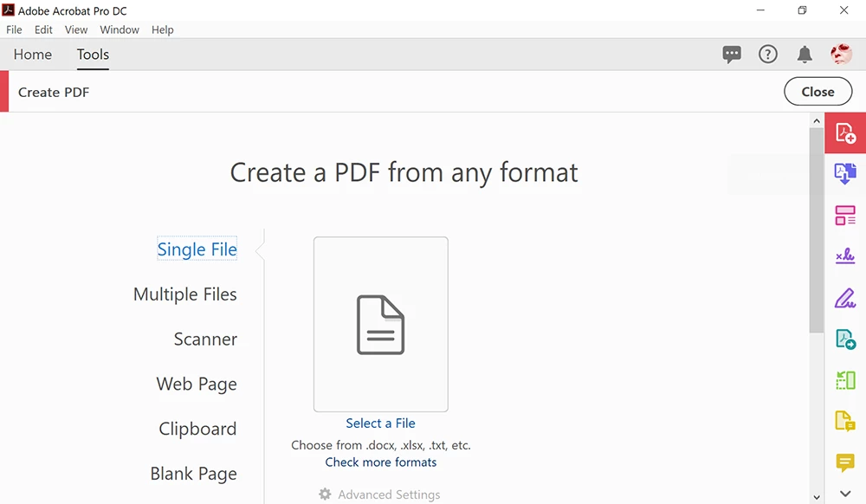The image size is (866, 504).
Task: Open notifications bell icon
Action: 805,54
